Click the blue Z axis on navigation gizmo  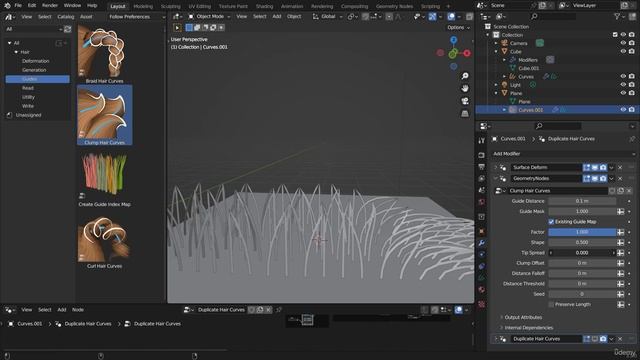(x=453, y=40)
